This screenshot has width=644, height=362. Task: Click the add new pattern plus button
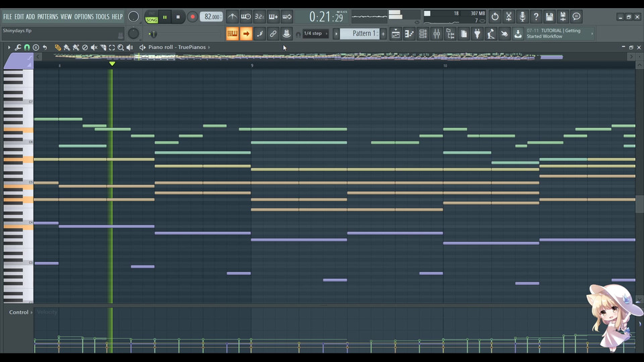coord(384,34)
